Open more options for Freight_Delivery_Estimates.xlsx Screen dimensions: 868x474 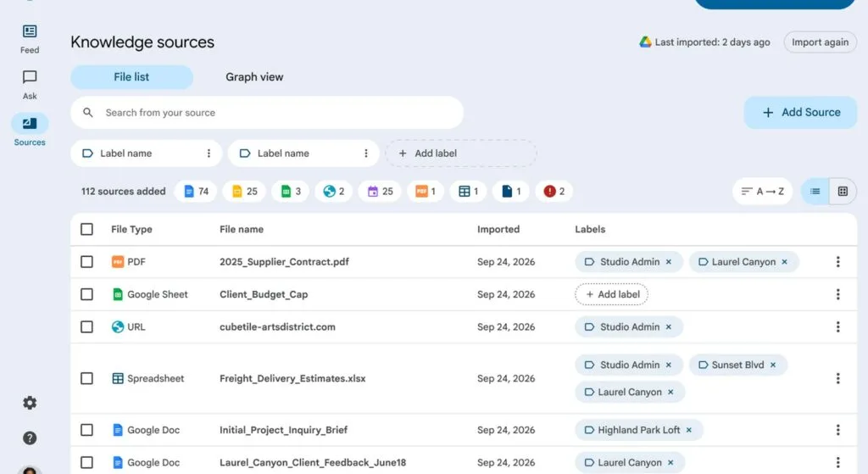pos(837,379)
